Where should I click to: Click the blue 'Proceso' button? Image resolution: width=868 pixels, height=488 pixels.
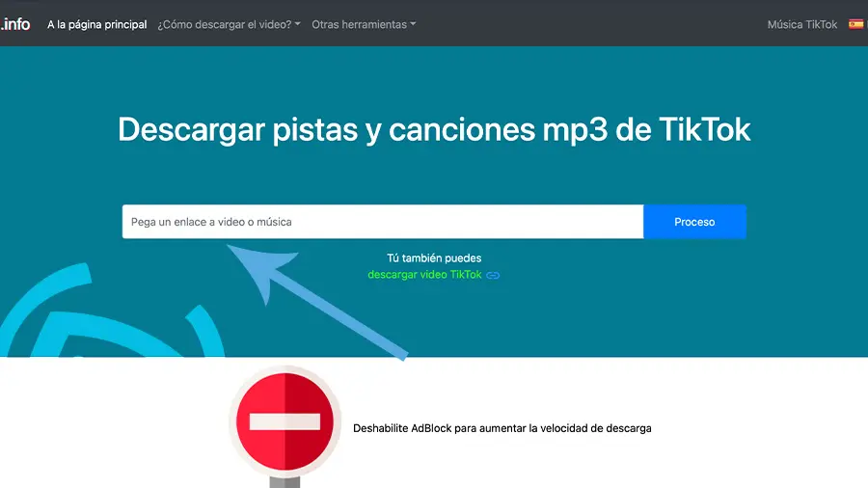pos(694,222)
